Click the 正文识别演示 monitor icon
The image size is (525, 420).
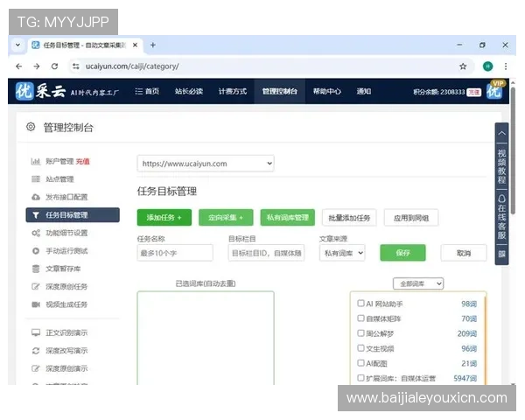point(36,332)
